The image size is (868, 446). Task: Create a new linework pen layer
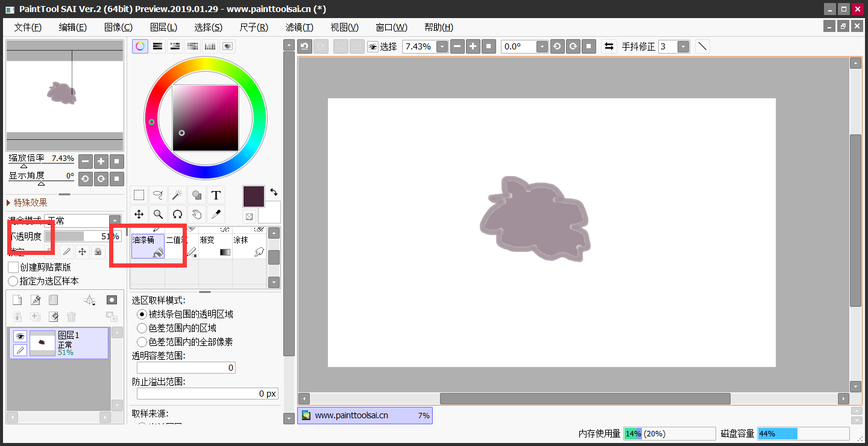(36, 300)
